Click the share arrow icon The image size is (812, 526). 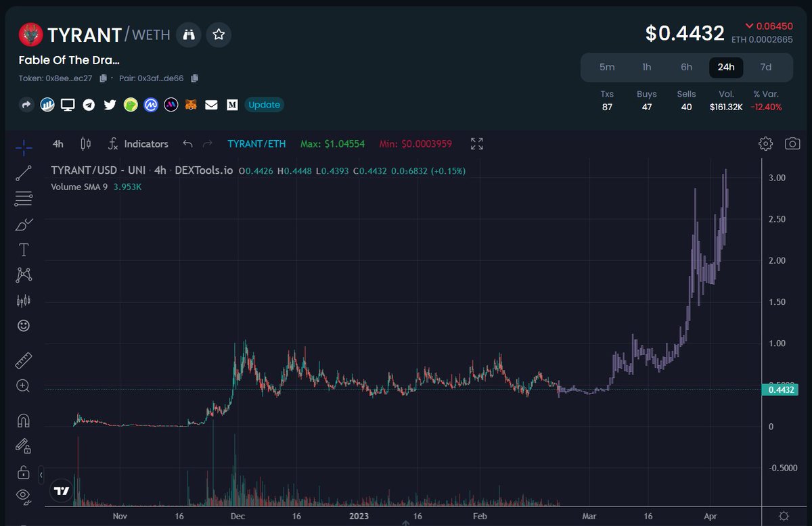26,105
